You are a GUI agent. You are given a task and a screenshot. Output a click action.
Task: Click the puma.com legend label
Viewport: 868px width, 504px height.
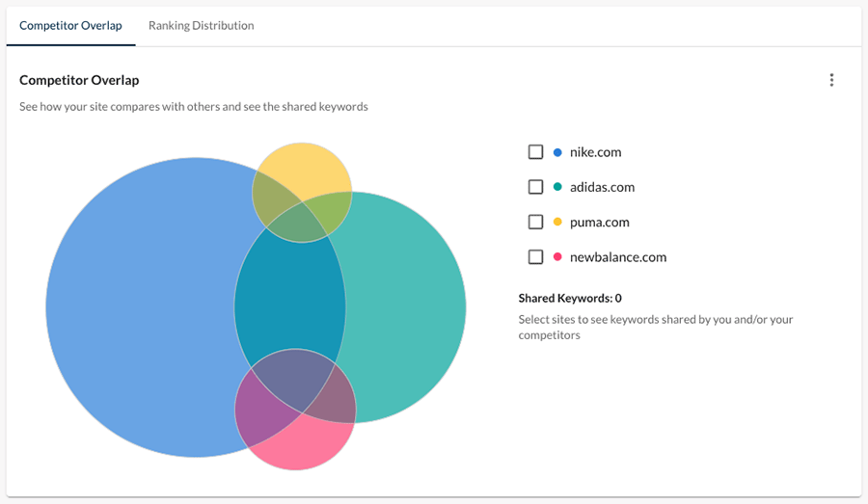pos(600,222)
